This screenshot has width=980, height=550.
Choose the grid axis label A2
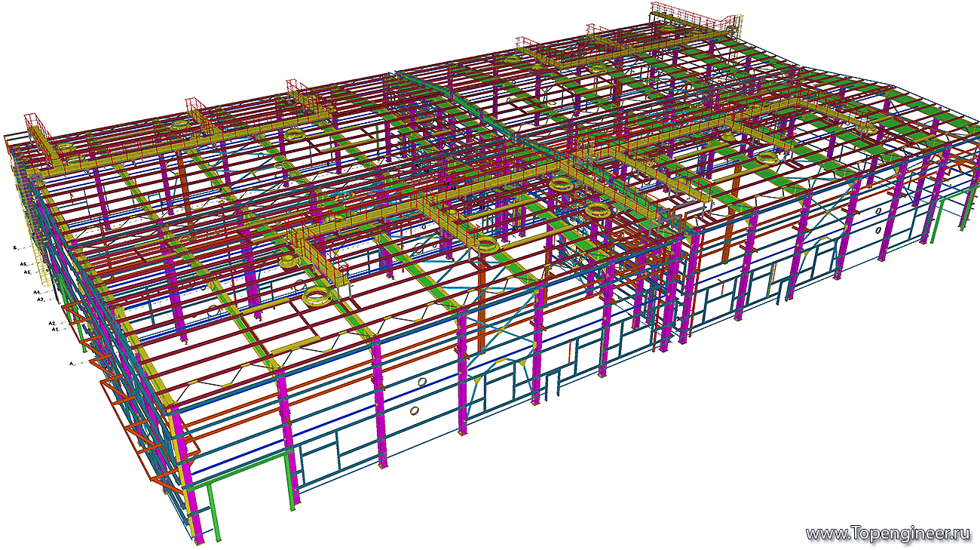point(53,323)
